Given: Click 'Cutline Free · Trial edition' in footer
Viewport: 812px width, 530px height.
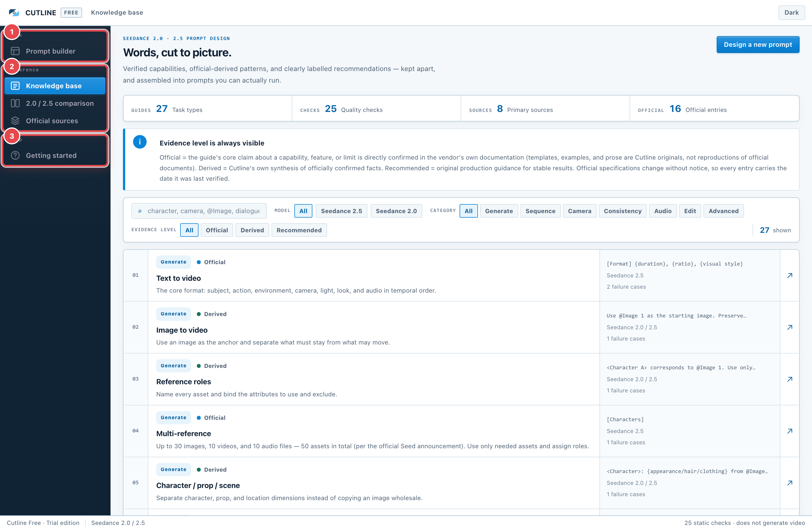Looking at the screenshot, I should pos(43,523).
